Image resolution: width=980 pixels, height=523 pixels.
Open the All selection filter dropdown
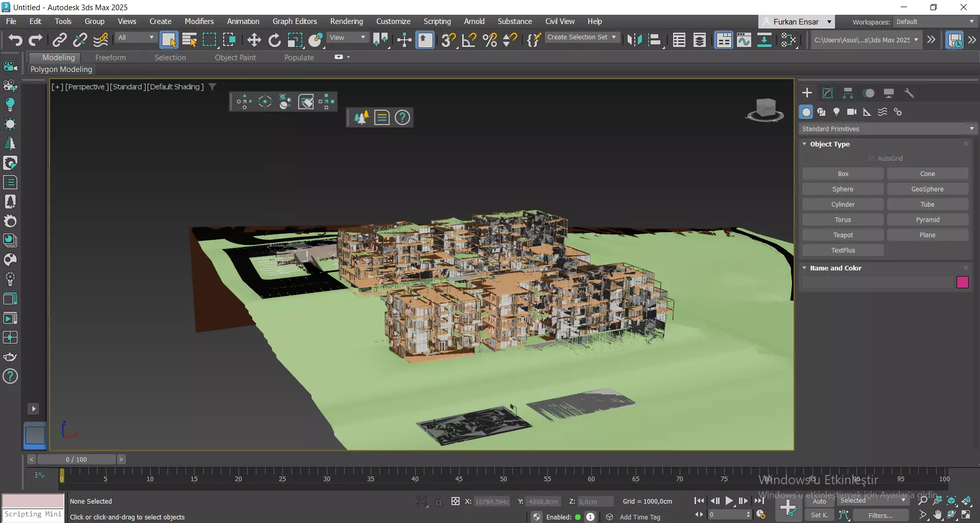pyautogui.click(x=135, y=38)
